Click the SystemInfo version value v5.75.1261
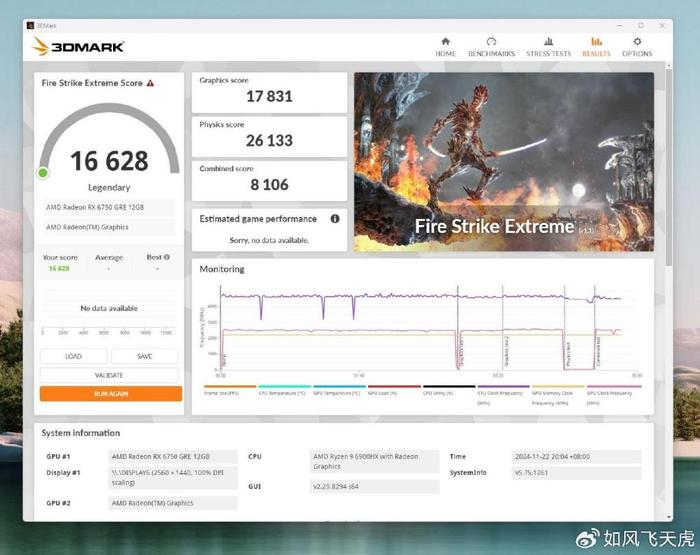This screenshot has height=555, width=700. 576,472
